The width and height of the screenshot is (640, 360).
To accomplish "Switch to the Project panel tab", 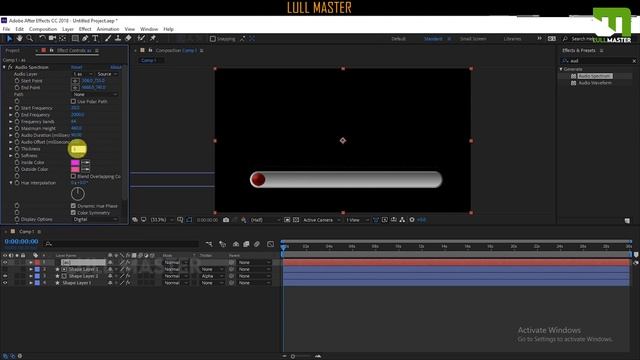I will tap(12, 50).
